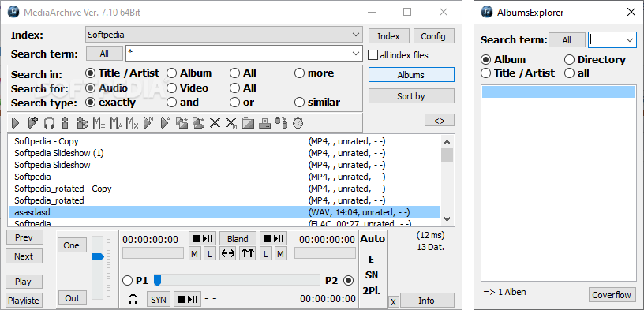Click the printer toolbar icon

click(264, 123)
